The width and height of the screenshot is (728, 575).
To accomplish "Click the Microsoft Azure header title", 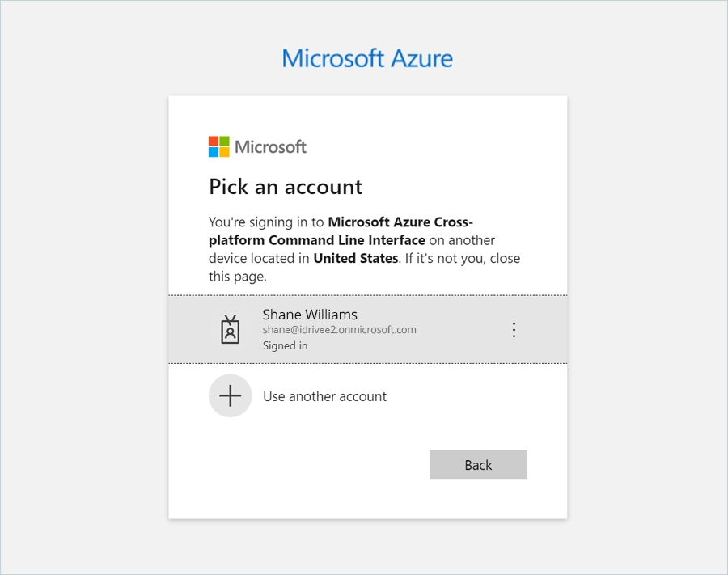I will click(367, 58).
